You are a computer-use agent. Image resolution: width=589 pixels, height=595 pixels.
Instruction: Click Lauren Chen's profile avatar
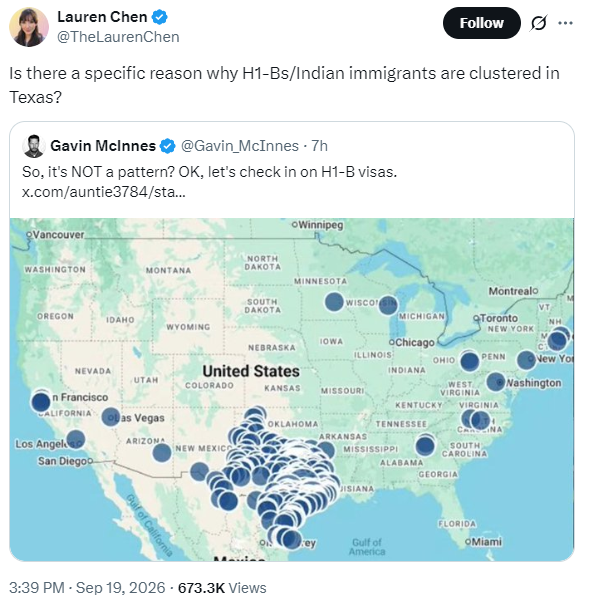click(x=29, y=27)
